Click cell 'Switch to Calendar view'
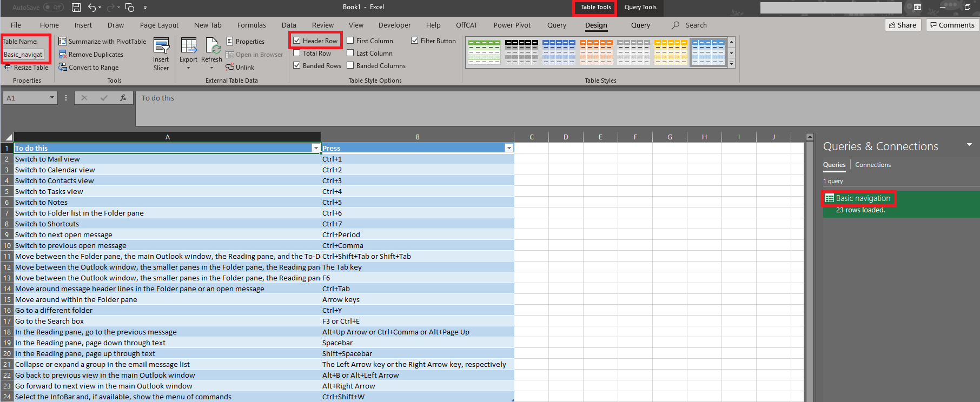Viewport: 980px width, 402px height. [168, 170]
